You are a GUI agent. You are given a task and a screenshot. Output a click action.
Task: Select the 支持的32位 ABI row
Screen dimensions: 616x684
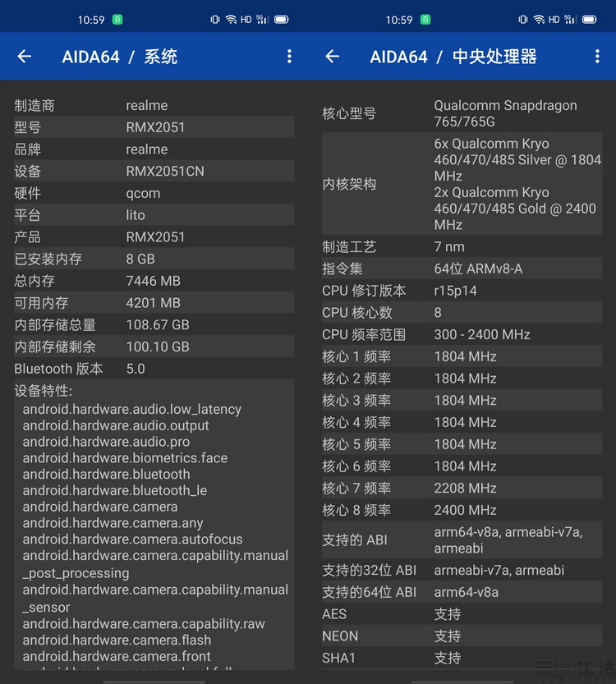click(462, 570)
